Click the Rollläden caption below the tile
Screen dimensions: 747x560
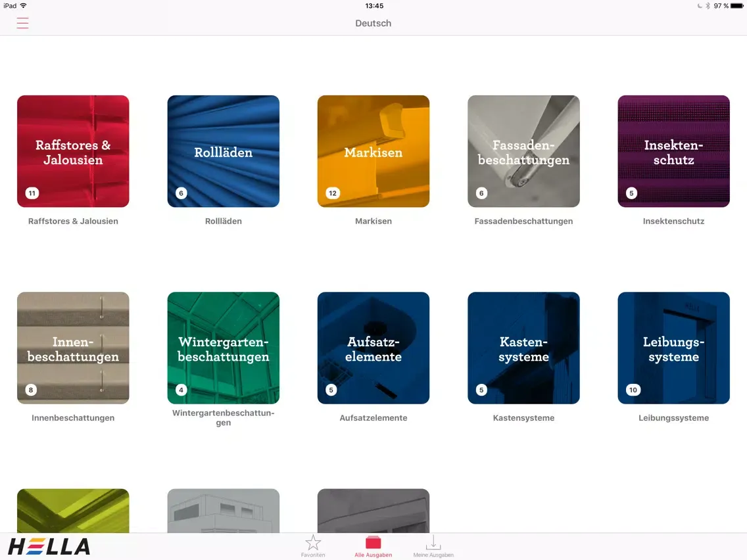coord(224,221)
